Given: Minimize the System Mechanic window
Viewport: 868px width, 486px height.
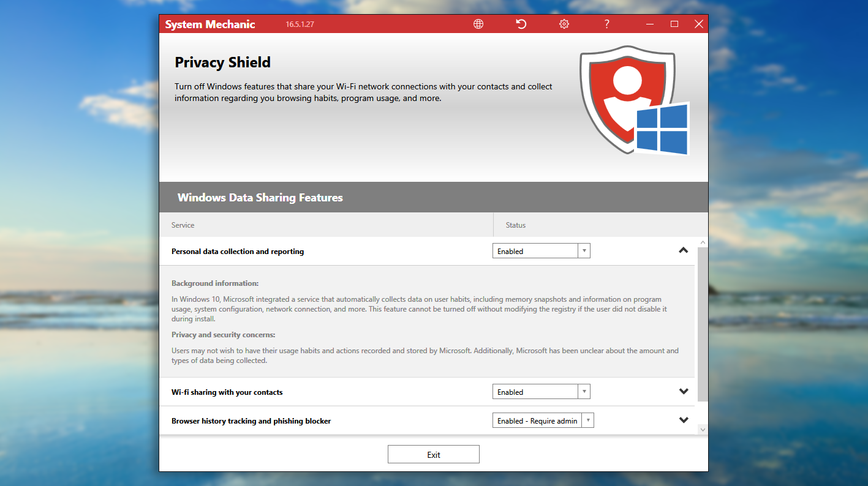Looking at the screenshot, I should (650, 24).
